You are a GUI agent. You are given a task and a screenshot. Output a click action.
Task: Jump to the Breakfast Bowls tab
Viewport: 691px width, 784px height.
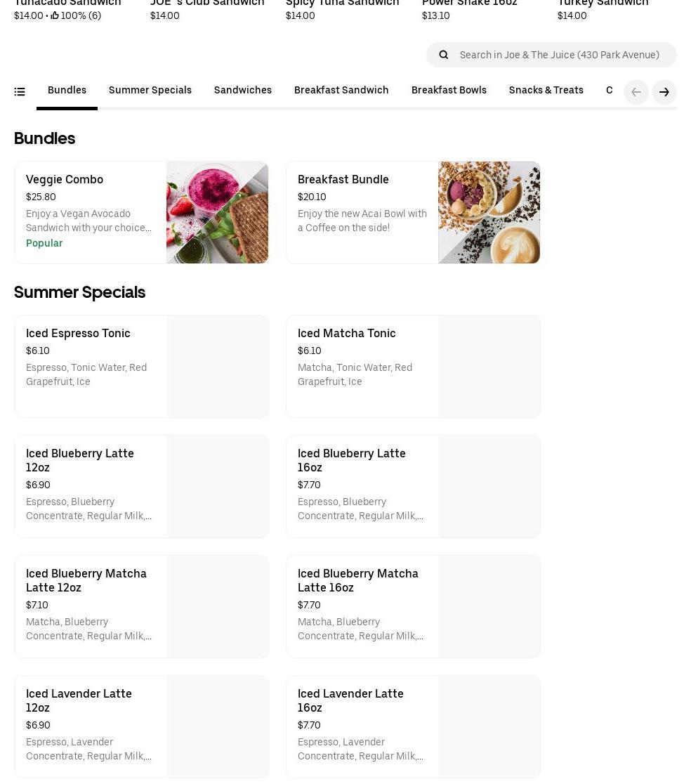pyautogui.click(x=448, y=91)
